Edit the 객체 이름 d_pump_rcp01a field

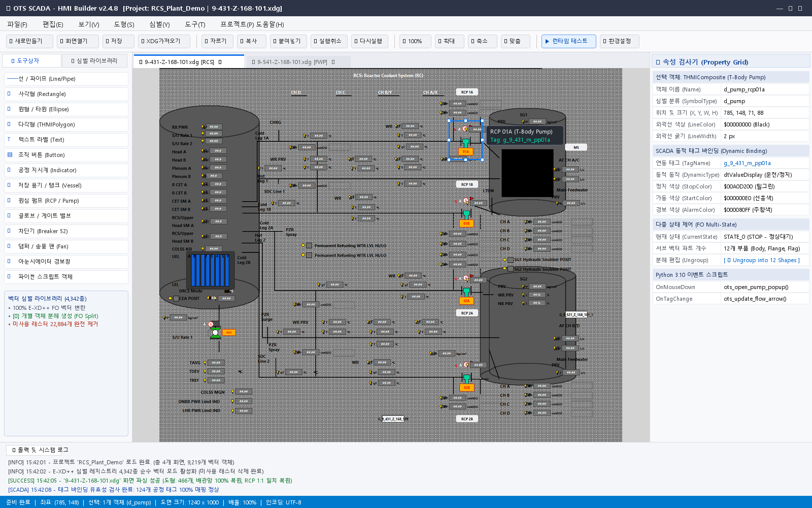point(765,89)
